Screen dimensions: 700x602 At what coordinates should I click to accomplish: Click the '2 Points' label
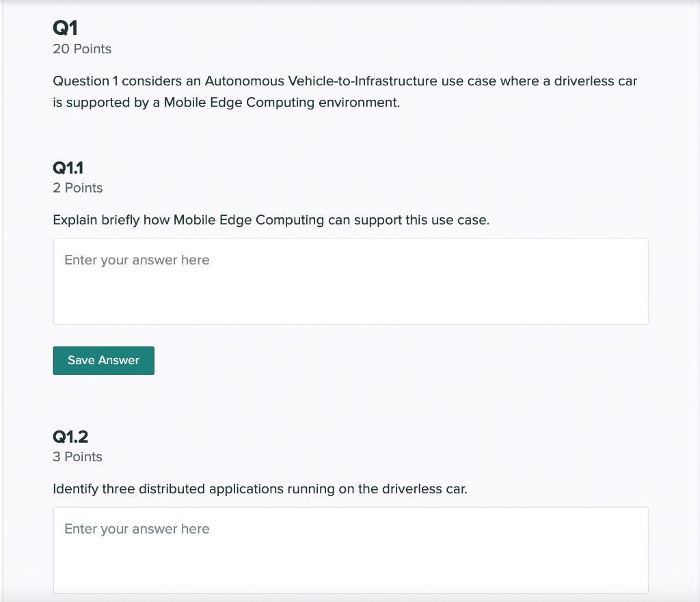[x=78, y=188]
